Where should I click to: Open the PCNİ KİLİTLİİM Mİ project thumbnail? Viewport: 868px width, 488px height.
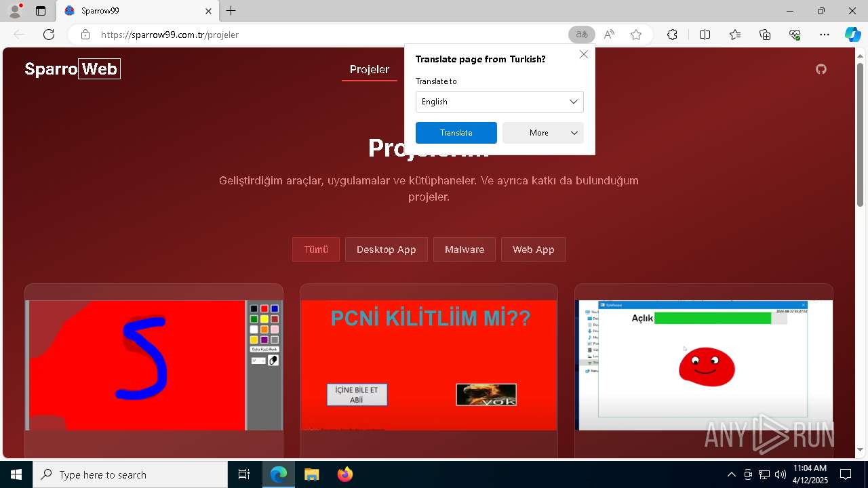(429, 365)
